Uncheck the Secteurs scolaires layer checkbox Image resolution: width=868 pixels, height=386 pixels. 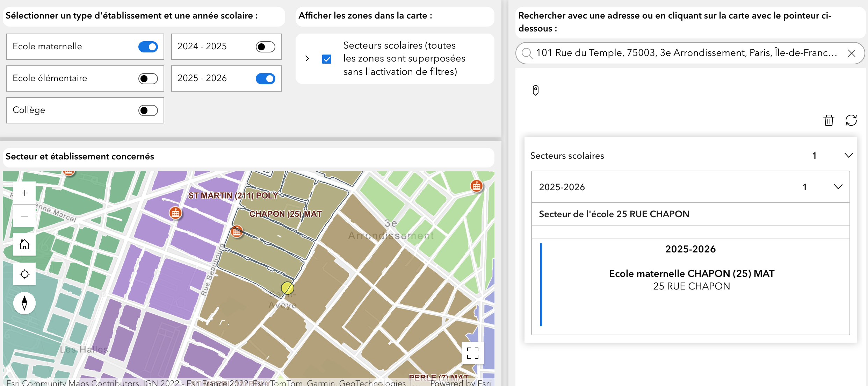pyautogui.click(x=327, y=59)
